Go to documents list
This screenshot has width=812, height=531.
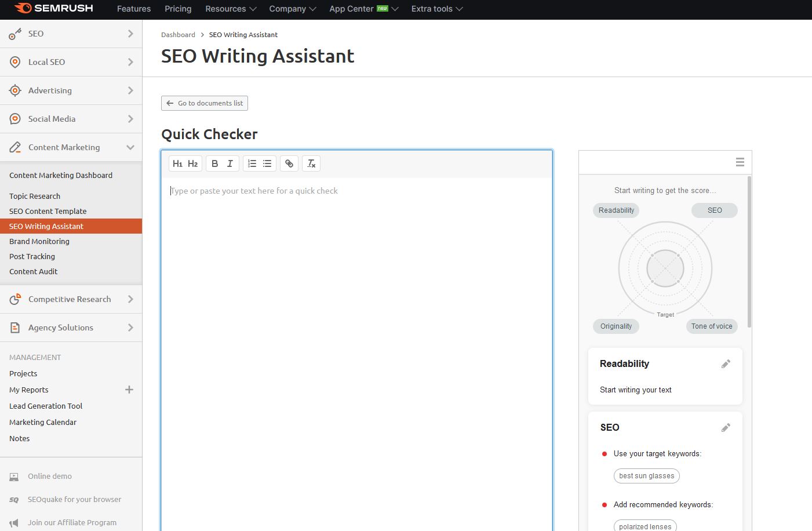pos(205,103)
